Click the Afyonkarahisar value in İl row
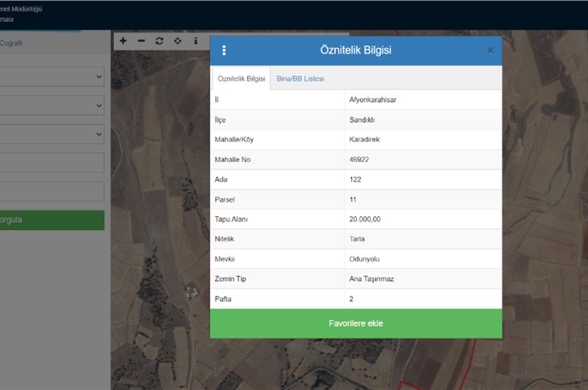Viewport: 588px width, 390px height. tap(373, 100)
